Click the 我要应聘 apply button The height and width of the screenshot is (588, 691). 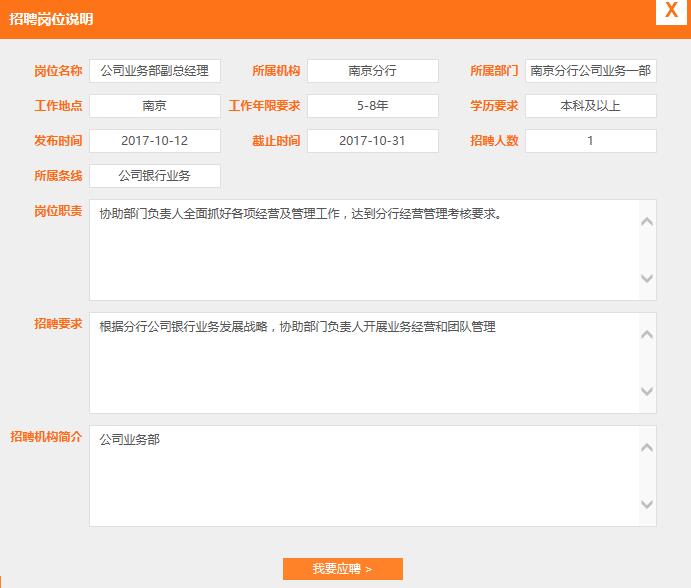pyautogui.click(x=342, y=569)
